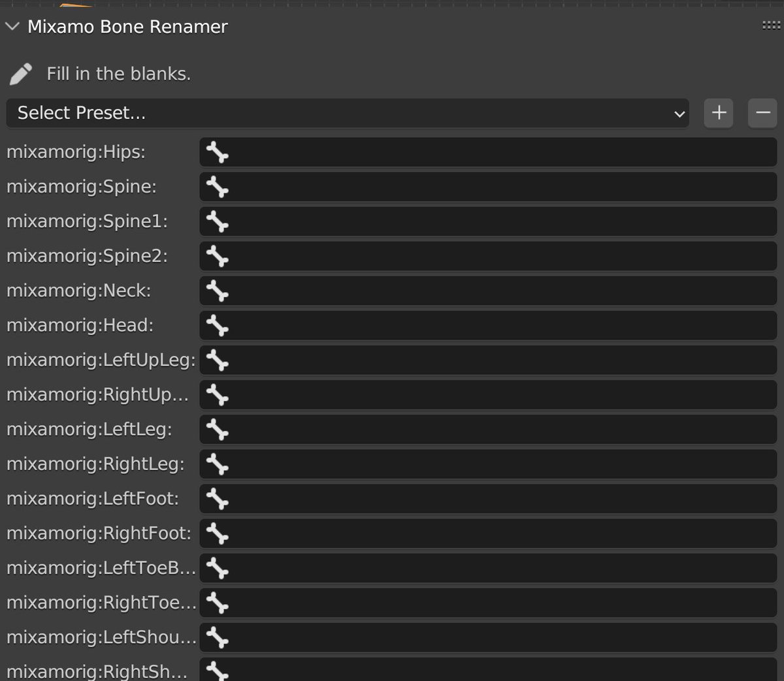This screenshot has width=784, height=681.
Task: Click the Fill in the blanks text
Action: pyautogui.click(x=119, y=74)
